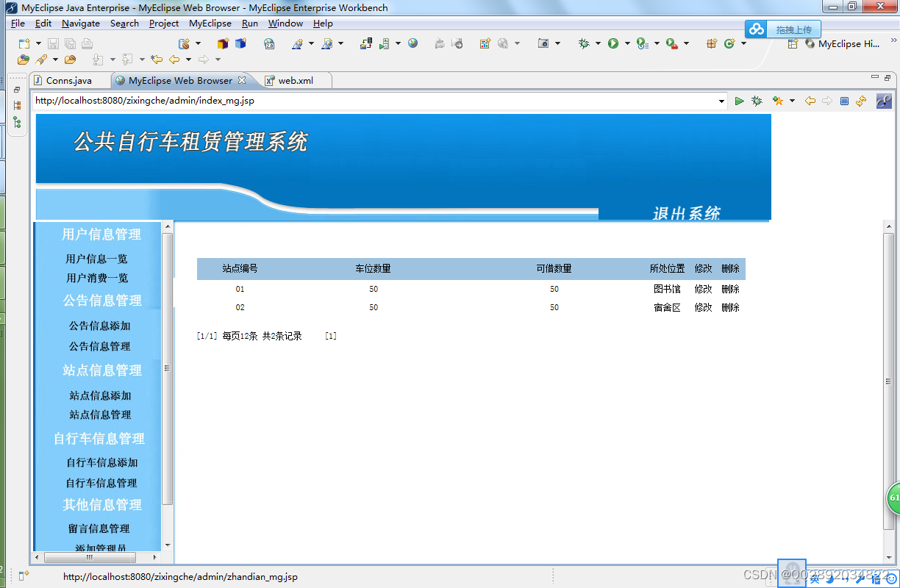Click the purple New Project cube icon
900x588 pixels.
(222, 43)
